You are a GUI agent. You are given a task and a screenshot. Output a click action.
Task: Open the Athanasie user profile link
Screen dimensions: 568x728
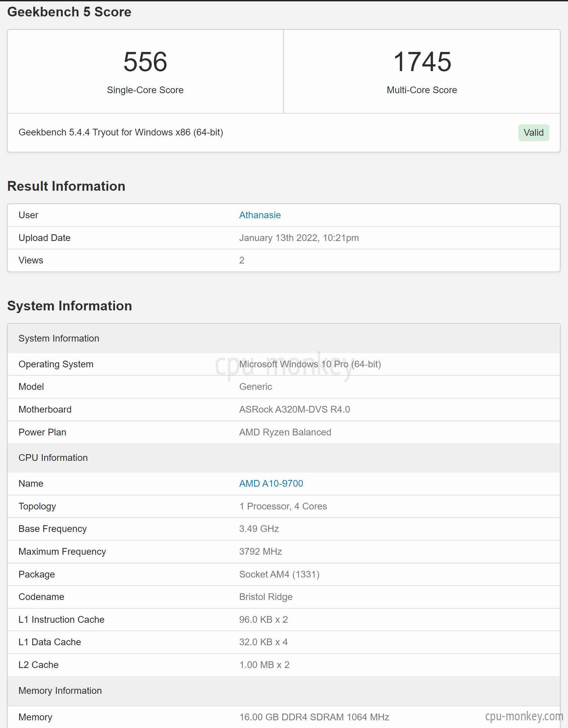pyautogui.click(x=260, y=215)
